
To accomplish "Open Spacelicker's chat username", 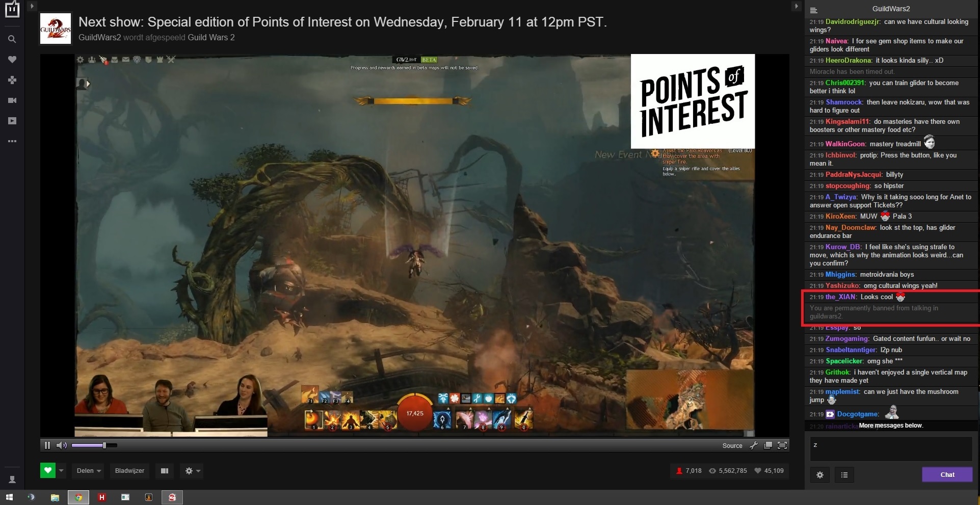I will click(x=844, y=361).
